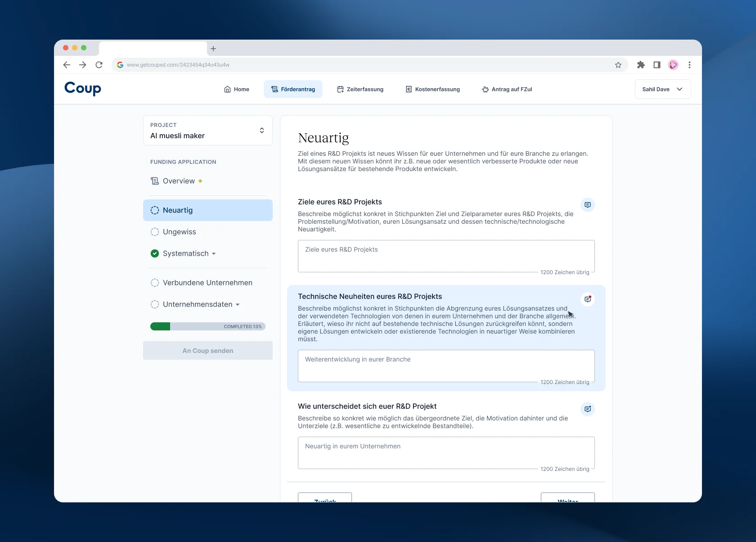Click the Zurück button
The image size is (756, 542).
pos(325,498)
